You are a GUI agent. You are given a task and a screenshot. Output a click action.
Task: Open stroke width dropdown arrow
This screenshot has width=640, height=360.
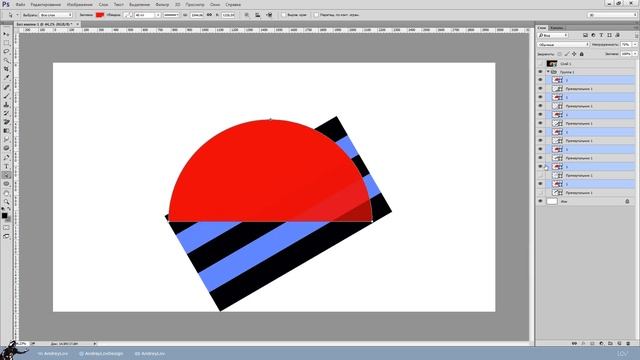pos(158,15)
